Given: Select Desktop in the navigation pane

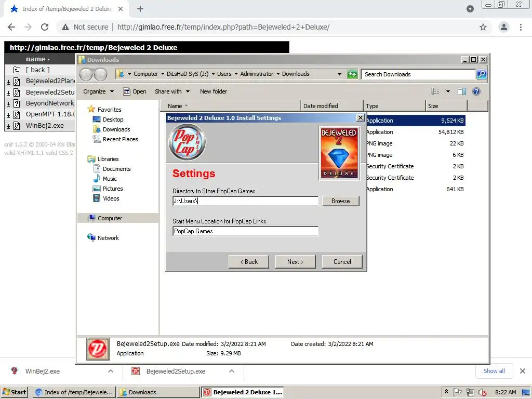Looking at the screenshot, I should point(113,119).
